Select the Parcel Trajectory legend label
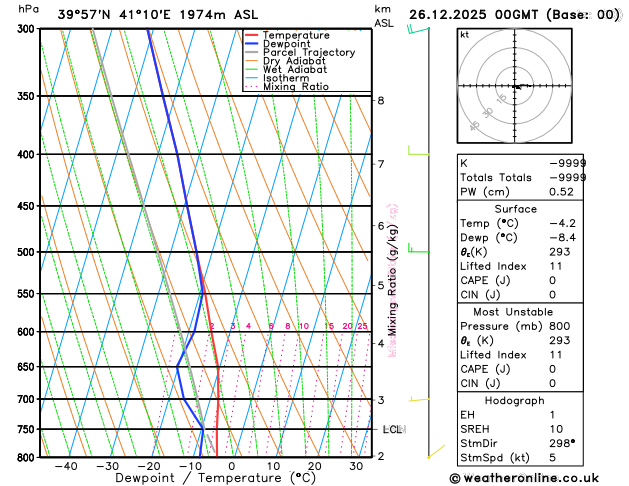The height and width of the screenshot is (486, 629). click(x=309, y=53)
